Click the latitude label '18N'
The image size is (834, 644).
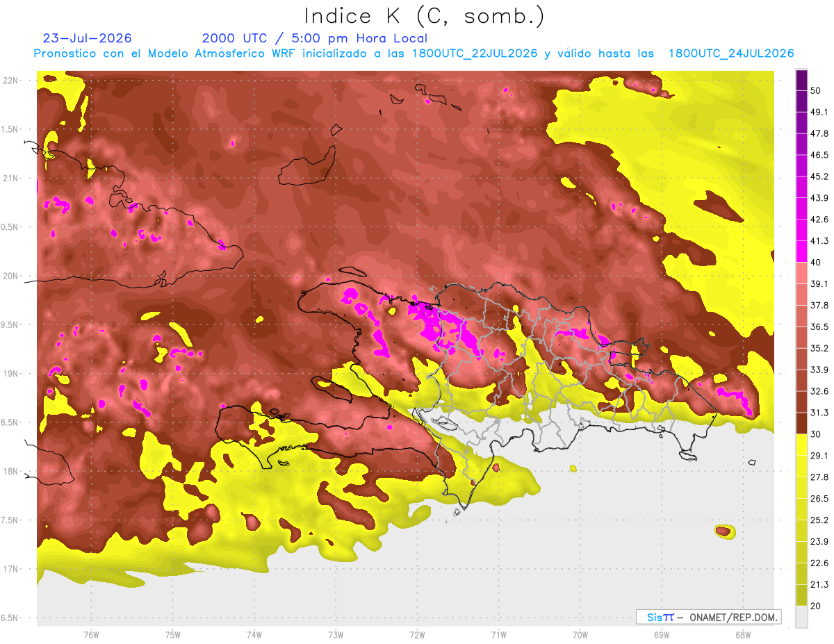[12, 471]
